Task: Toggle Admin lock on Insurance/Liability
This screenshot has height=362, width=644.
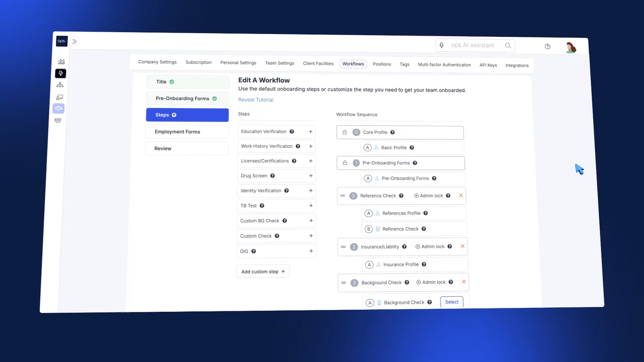Action: pyautogui.click(x=430, y=247)
